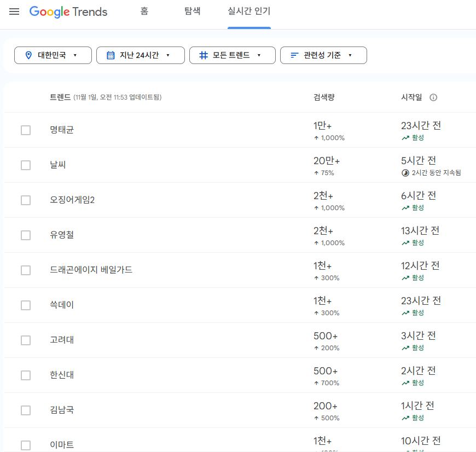Click the clock icon beside 2시간 동안 지속됨
This screenshot has width=476, height=452.
point(405,173)
